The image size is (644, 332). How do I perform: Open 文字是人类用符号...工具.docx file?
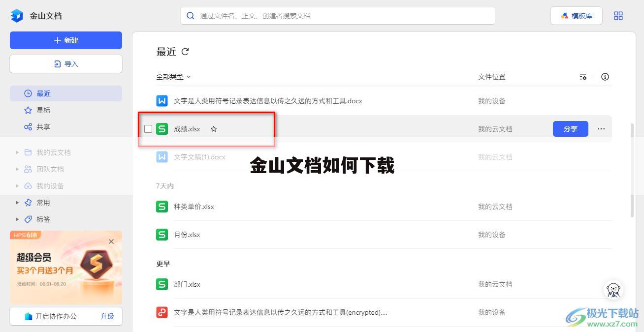268,101
